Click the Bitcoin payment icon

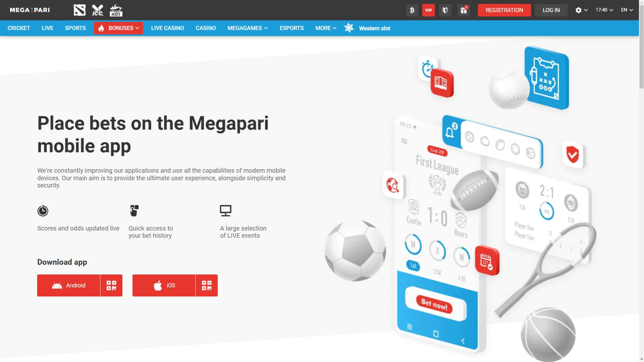pyautogui.click(x=411, y=10)
